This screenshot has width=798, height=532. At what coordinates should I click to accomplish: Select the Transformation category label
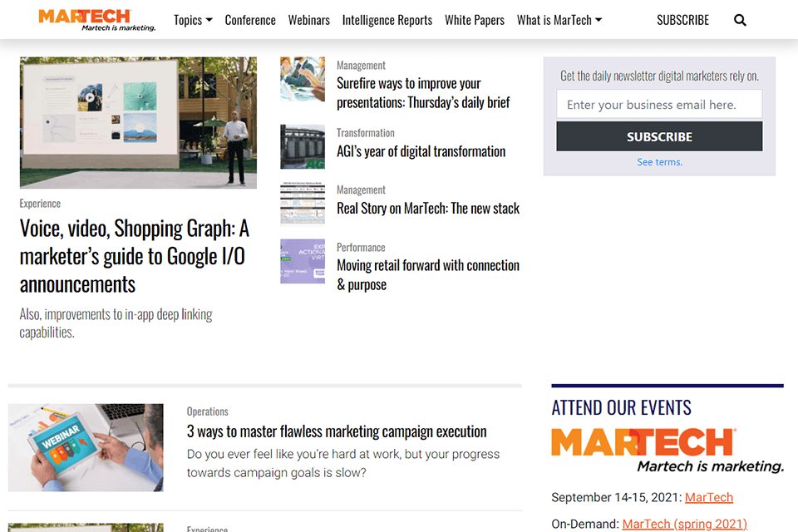pos(366,133)
